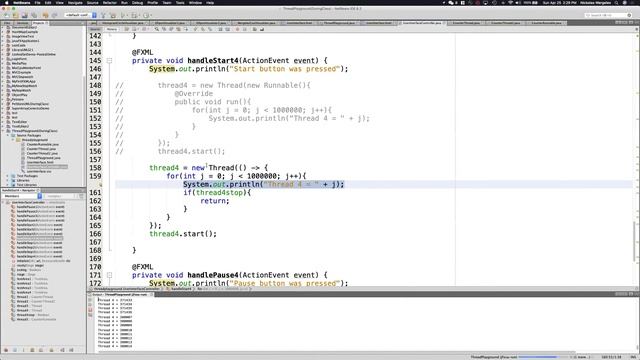Image resolution: width=640 pixels, height=360 pixels.
Task: Select ThreadPlayground.java in the Projects tree
Action: tap(43, 158)
